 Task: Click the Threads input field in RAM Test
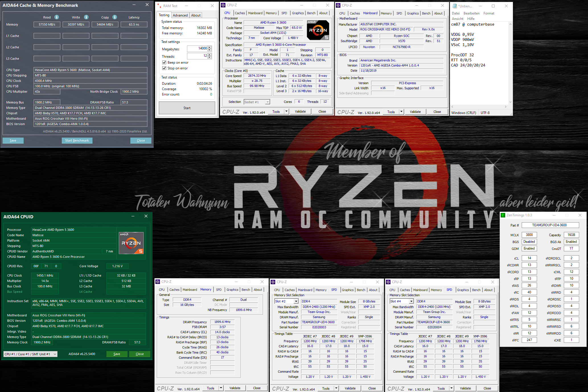(x=197, y=56)
